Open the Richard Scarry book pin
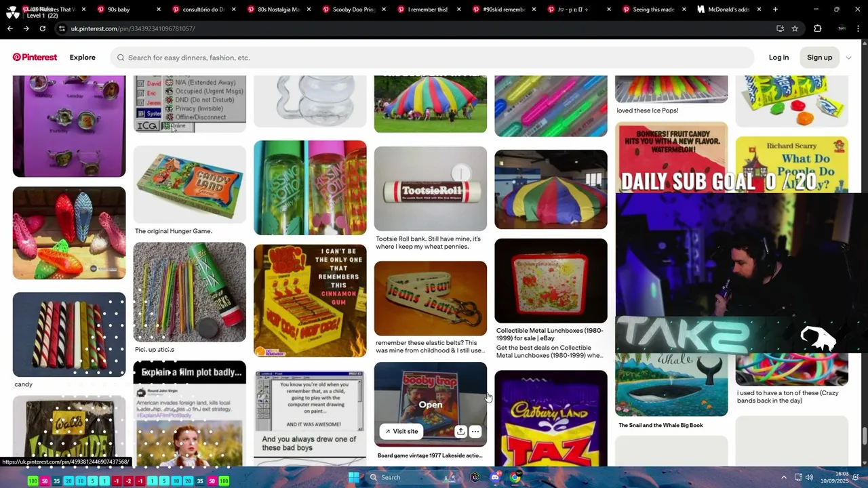The image size is (868, 488). tap(791, 165)
